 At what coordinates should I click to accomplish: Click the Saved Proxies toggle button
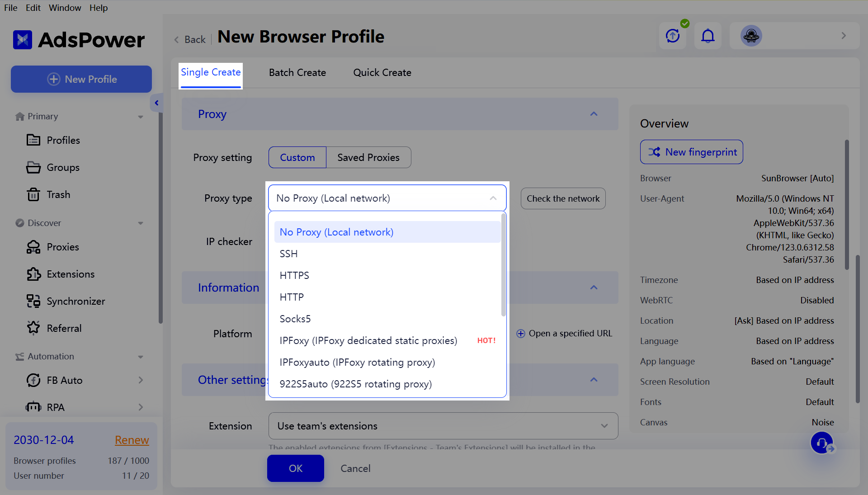(368, 157)
